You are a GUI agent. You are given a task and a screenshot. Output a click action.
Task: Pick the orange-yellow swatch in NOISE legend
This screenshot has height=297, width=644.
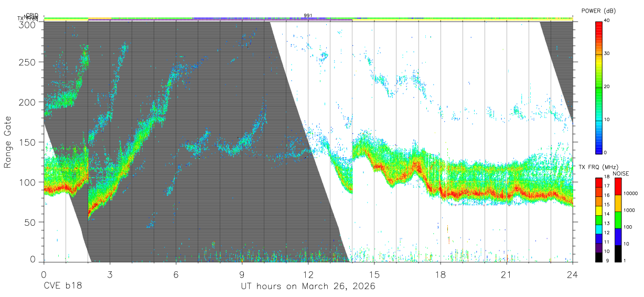tap(618, 203)
